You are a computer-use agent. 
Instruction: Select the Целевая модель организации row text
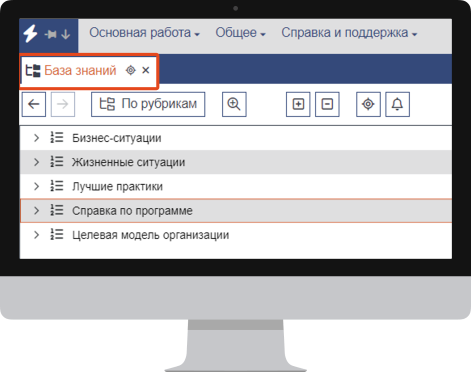click(151, 235)
